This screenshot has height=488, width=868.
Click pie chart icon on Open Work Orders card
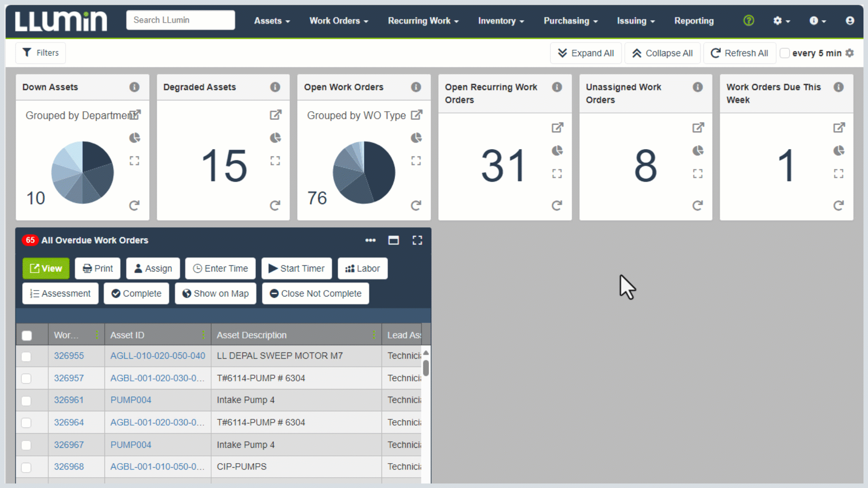click(x=416, y=138)
